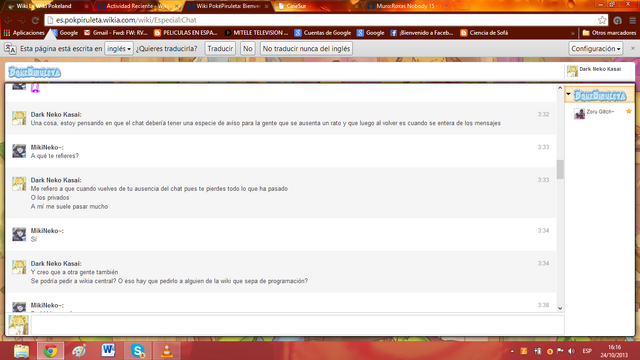
Task: Select user Zoru Glitch~ in the user list
Action: pyautogui.click(x=600, y=112)
